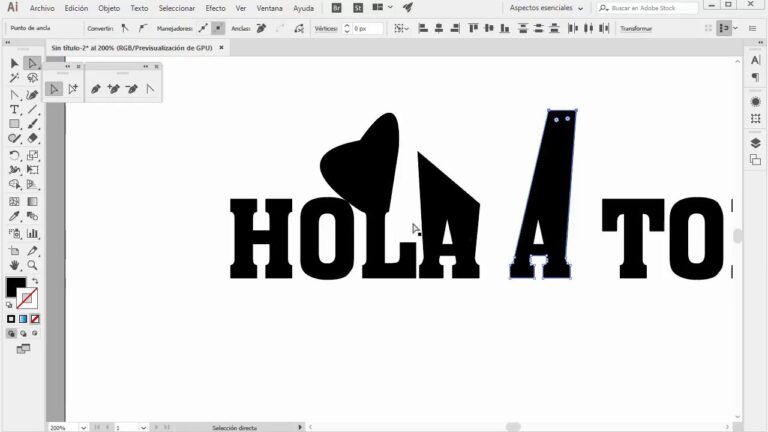Open the arrange documents dropdown arrow
This screenshot has width=768, height=432.
pos(390,7)
